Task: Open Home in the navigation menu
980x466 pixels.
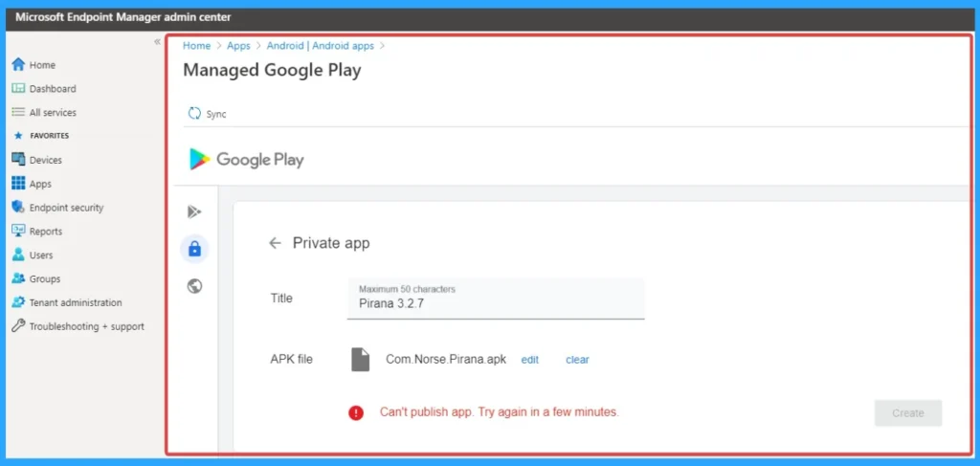Action: (x=42, y=65)
